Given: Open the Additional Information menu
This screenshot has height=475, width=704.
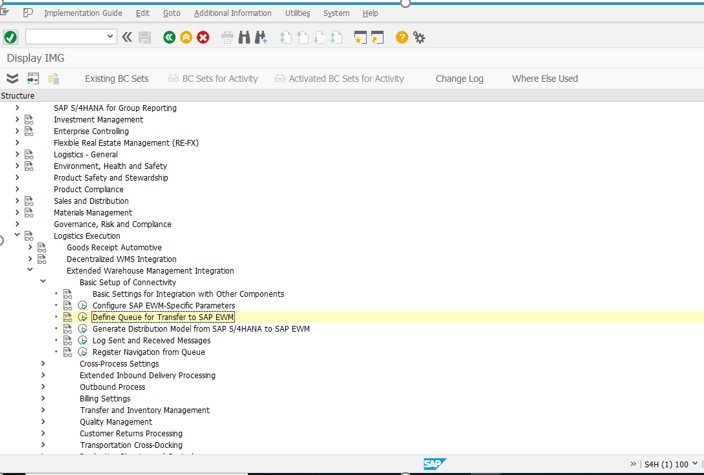Looking at the screenshot, I should click(x=233, y=13).
